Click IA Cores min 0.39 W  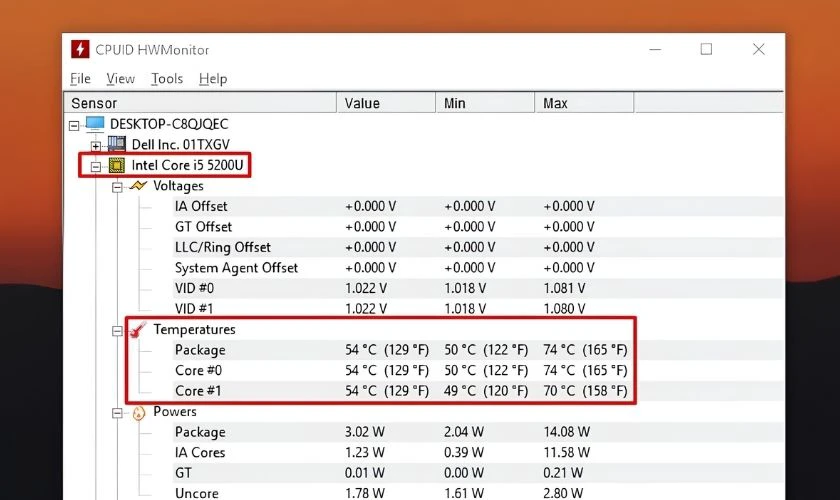(464, 453)
